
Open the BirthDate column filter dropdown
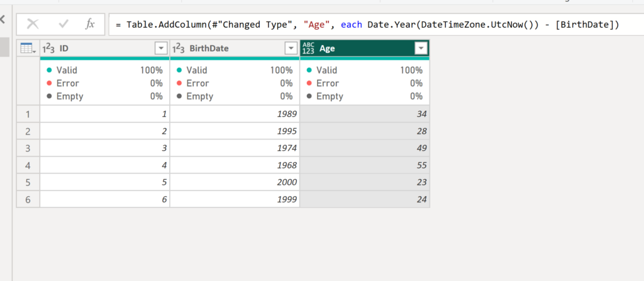pyautogui.click(x=291, y=48)
